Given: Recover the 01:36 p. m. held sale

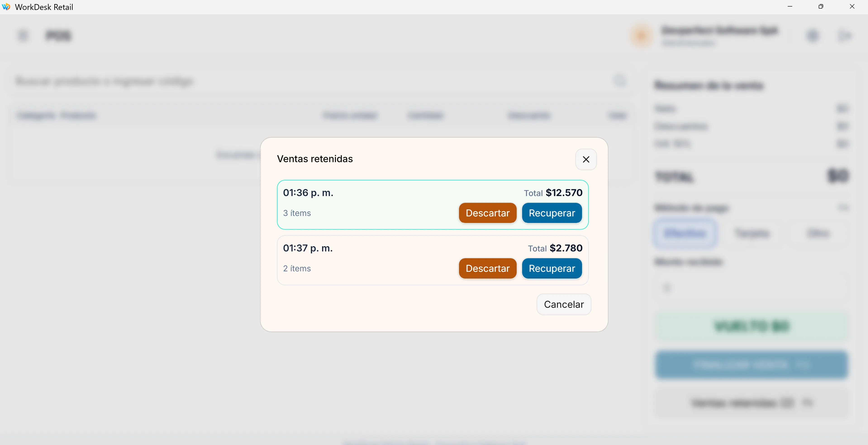Looking at the screenshot, I should 552,213.
